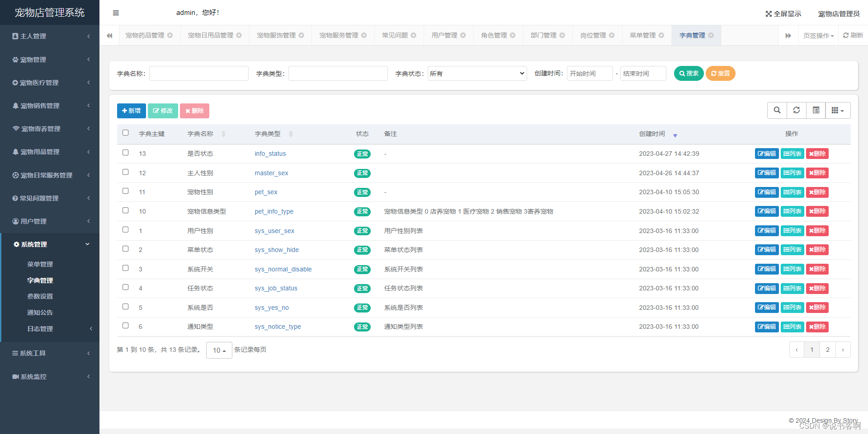Click 编辑 for 宠物信息类型 row
The image size is (868, 434).
point(767,211)
